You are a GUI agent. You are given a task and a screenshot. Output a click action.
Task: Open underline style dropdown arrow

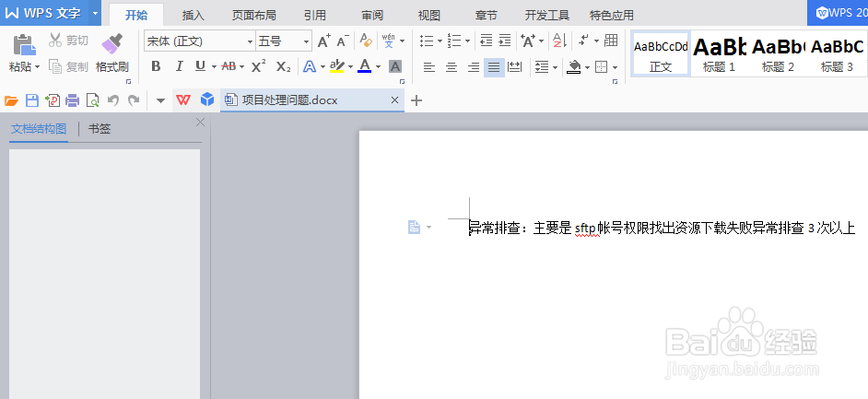pos(214,67)
